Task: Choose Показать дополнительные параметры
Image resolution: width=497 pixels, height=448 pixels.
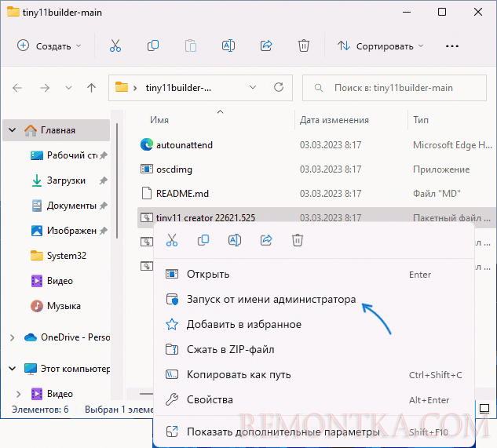Action: pyautogui.click(x=314, y=432)
